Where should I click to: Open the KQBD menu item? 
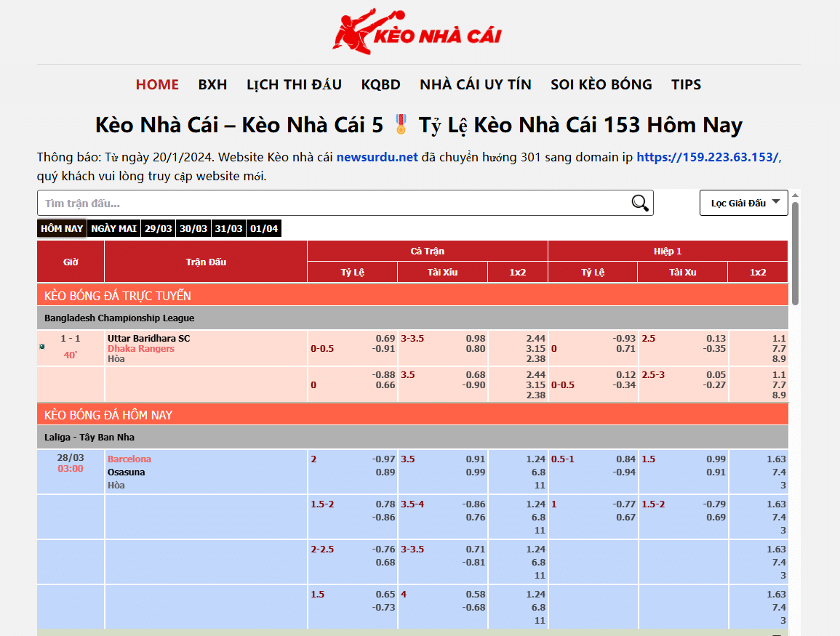[x=381, y=84]
